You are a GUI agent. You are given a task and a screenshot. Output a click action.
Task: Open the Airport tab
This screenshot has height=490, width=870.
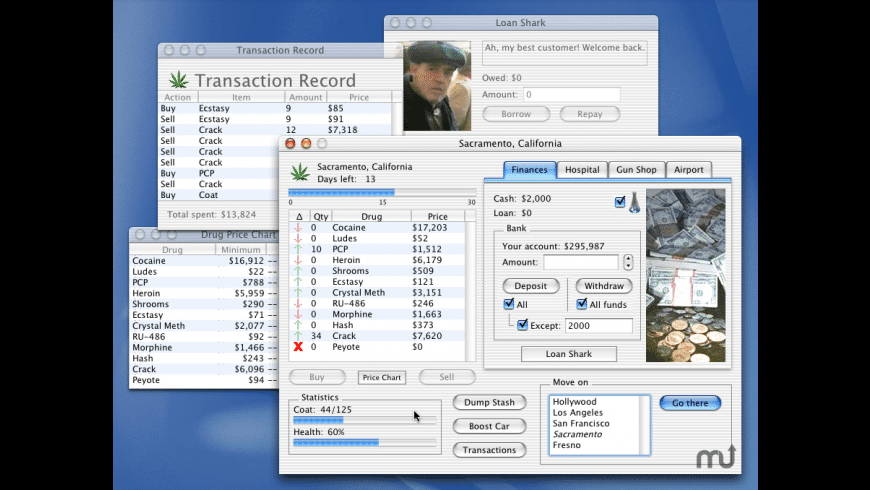pyautogui.click(x=689, y=170)
